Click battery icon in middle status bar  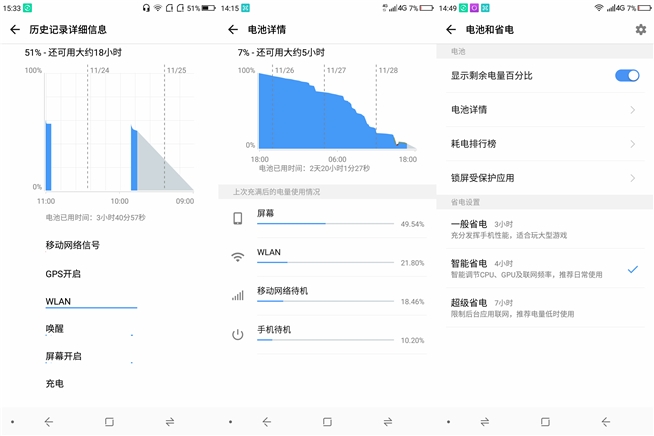(x=426, y=8)
